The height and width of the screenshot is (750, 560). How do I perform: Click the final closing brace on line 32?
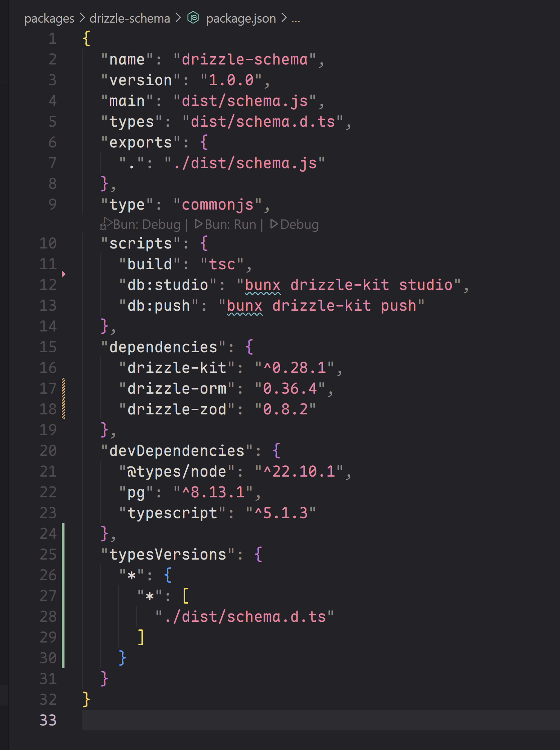point(87,699)
